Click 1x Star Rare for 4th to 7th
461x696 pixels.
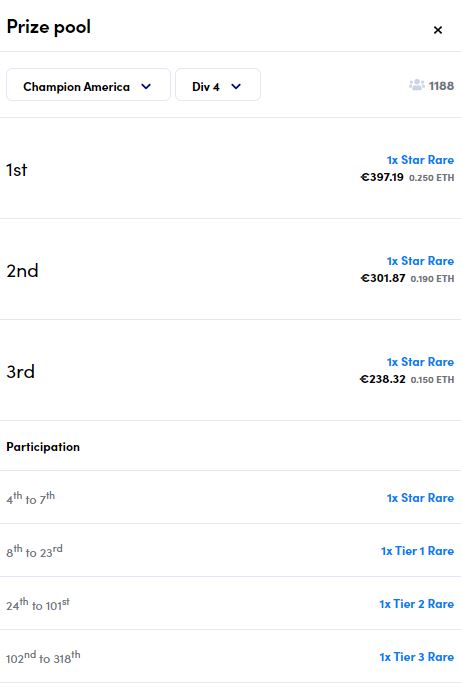tap(420, 498)
